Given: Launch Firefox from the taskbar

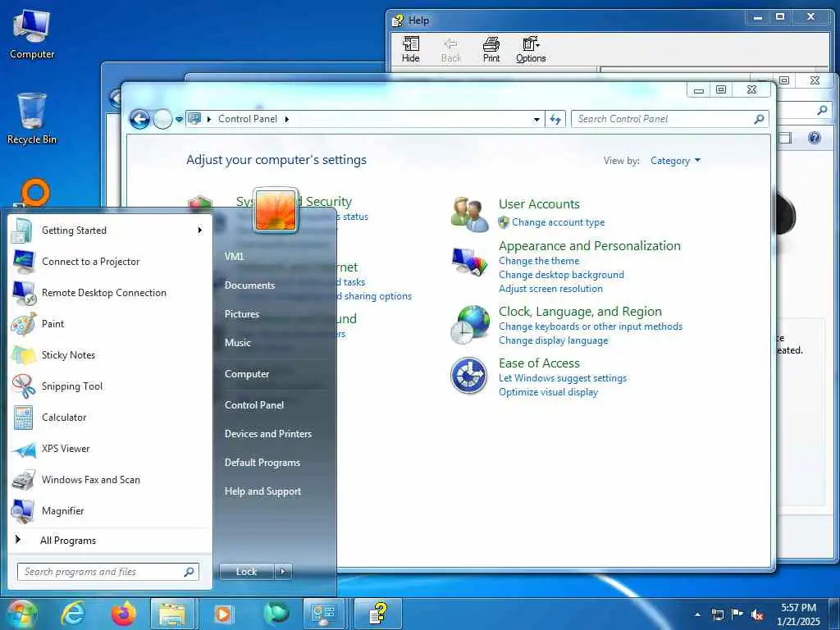Looking at the screenshot, I should click(x=124, y=614).
